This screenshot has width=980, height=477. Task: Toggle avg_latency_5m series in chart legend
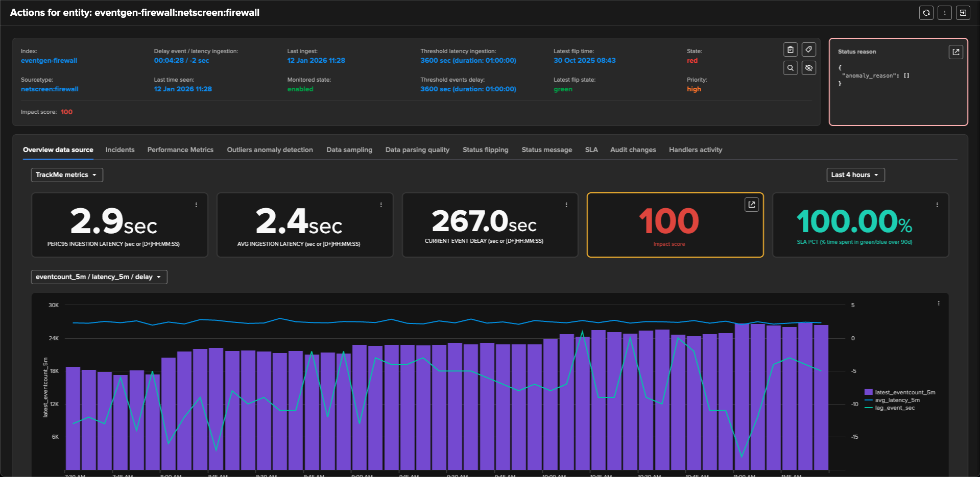tap(897, 400)
